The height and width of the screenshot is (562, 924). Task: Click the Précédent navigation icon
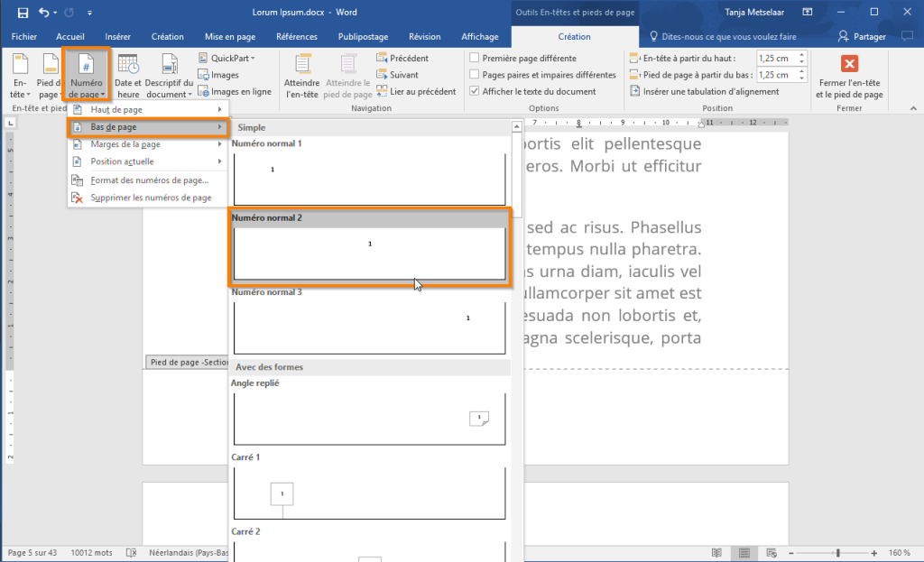click(383, 59)
